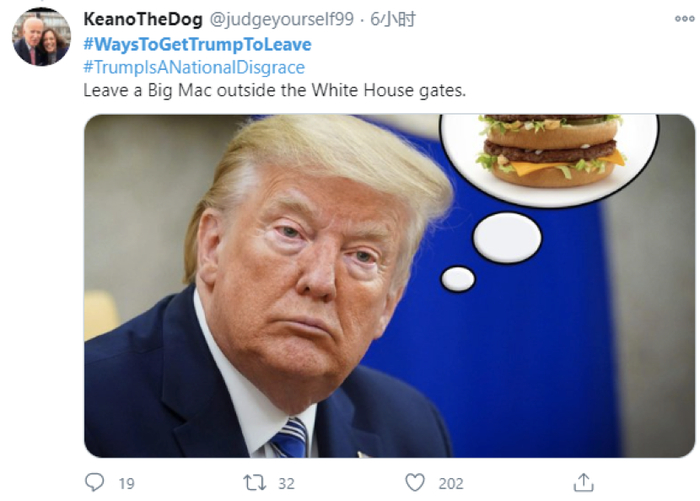700x501 pixels.
Task: Click the medium thought bubble in the picture
Action: click(x=507, y=238)
